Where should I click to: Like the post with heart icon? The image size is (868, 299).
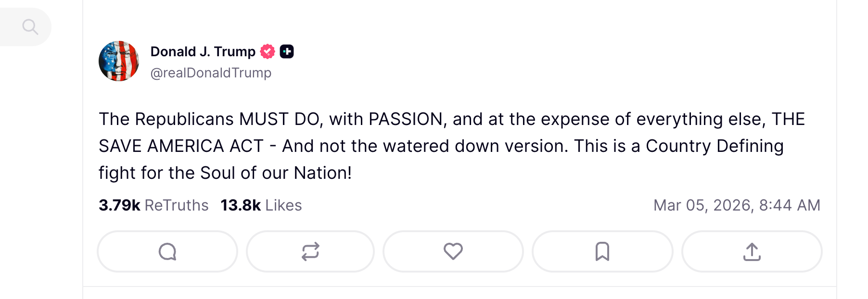453,251
